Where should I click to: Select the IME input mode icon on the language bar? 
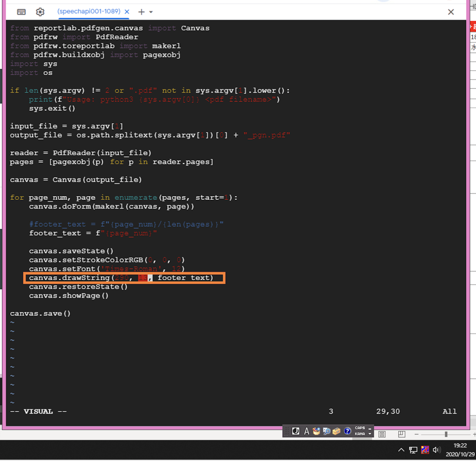pos(296,431)
